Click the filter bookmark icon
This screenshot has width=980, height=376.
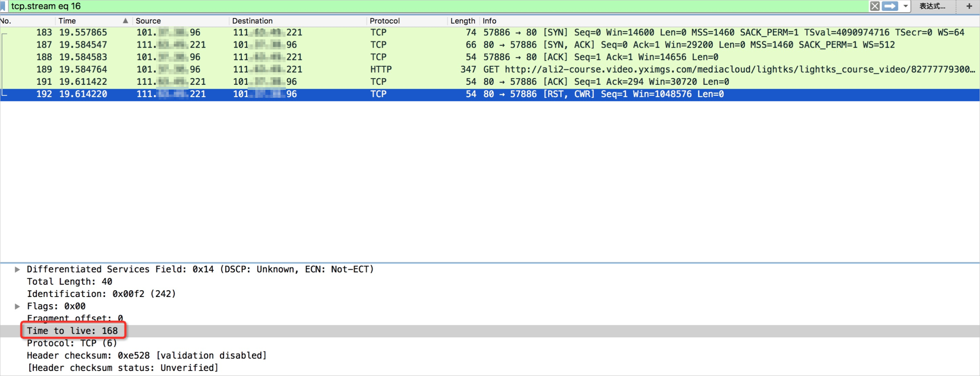[x=3, y=6]
